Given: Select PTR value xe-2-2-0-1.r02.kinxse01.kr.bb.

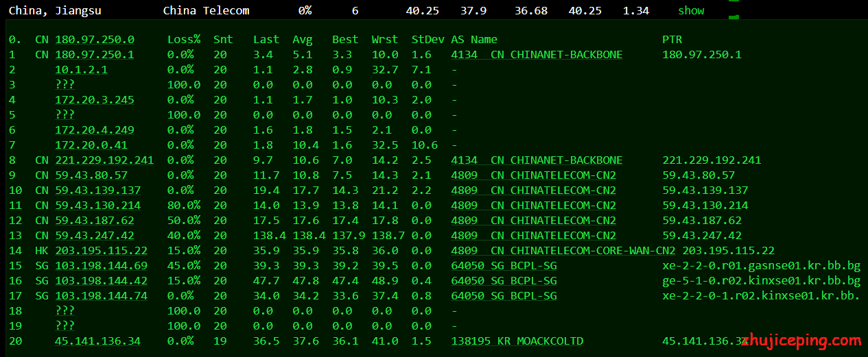Looking at the screenshot, I should 762,296.
